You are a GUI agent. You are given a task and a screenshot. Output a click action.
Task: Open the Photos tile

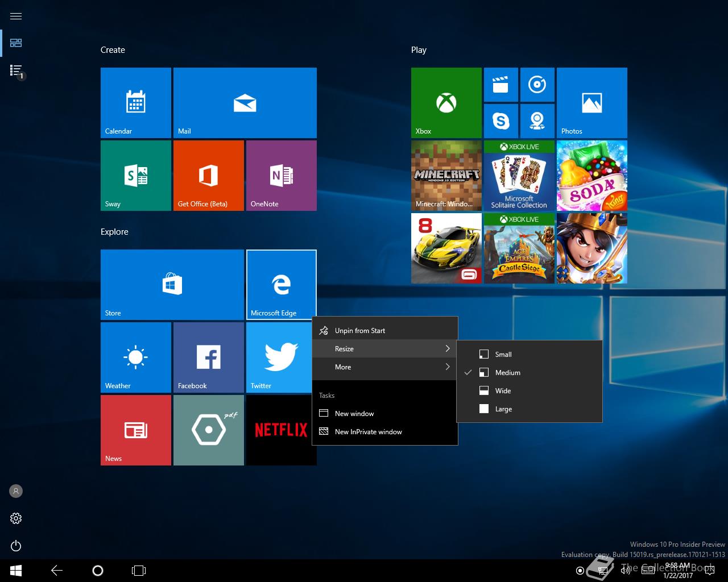(x=592, y=103)
